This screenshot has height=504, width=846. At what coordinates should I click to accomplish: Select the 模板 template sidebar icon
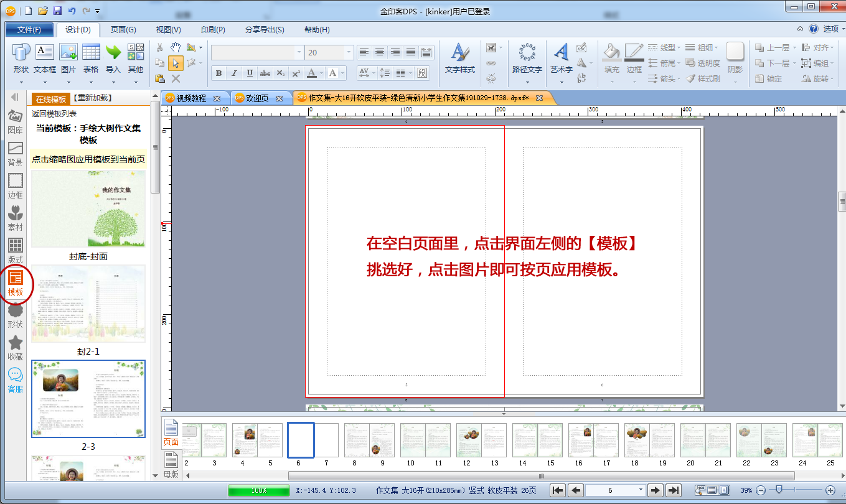15,284
